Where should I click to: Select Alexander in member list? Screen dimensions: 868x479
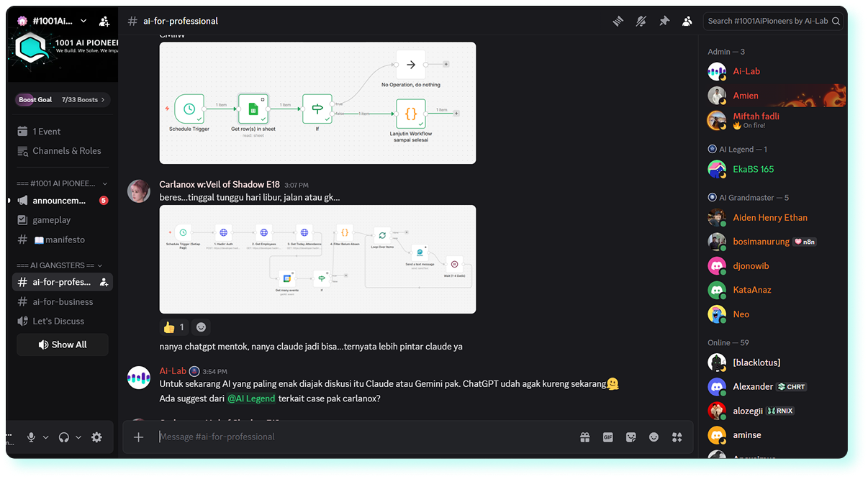pyautogui.click(x=773, y=386)
